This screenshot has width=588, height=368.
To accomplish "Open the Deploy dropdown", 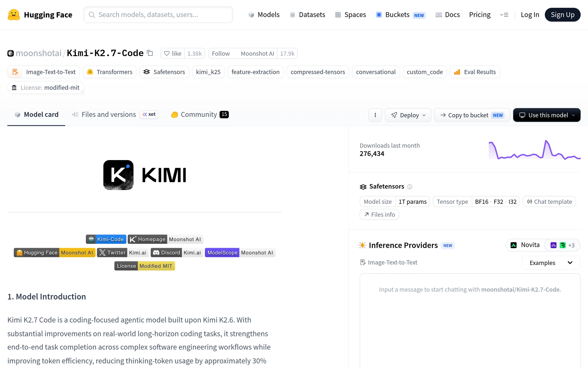I will click(x=408, y=115).
